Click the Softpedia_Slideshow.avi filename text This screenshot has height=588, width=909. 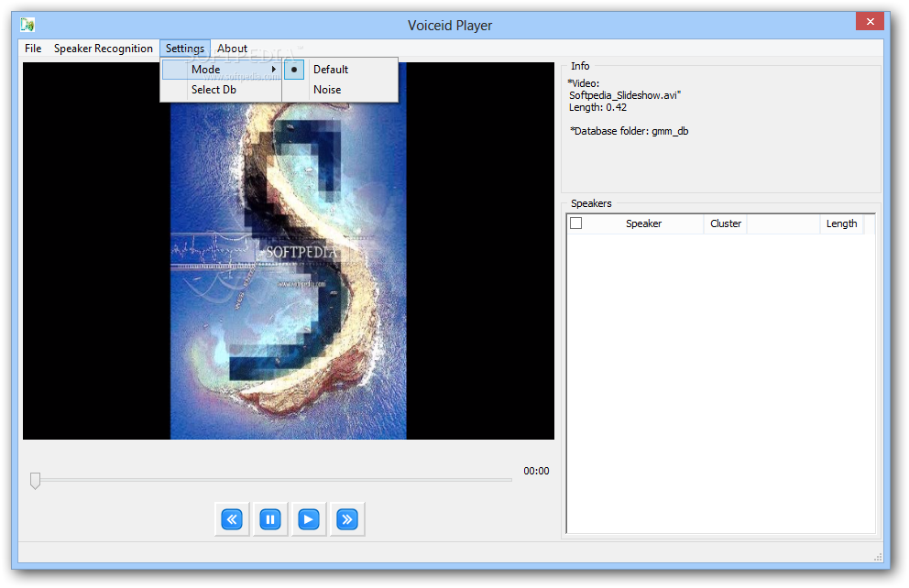point(624,95)
